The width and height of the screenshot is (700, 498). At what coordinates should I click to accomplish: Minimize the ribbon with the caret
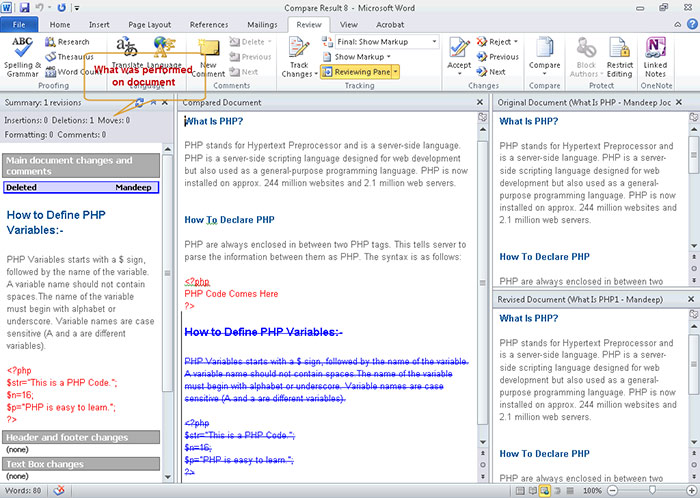point(678,25)
